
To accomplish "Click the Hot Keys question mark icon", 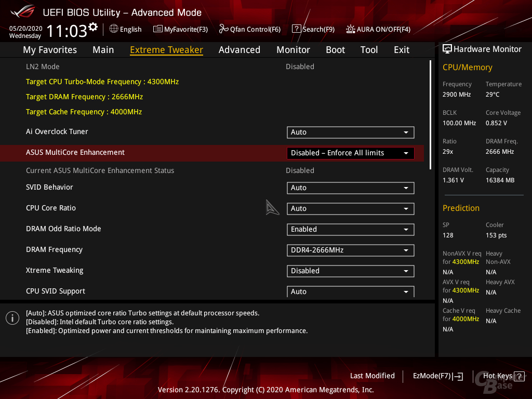I will (519, 376).
